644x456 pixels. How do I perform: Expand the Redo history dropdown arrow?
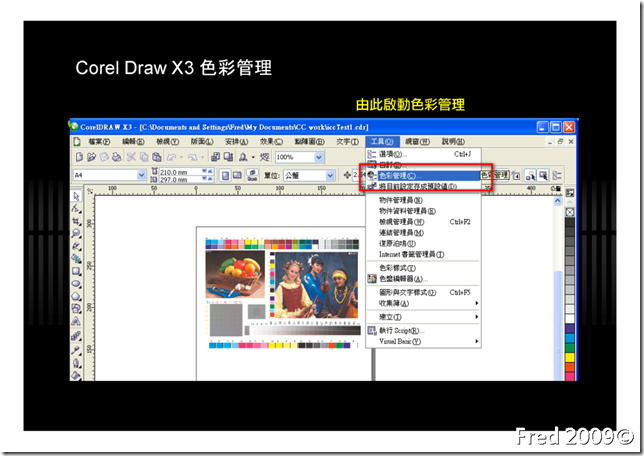(x=202, y=157)
